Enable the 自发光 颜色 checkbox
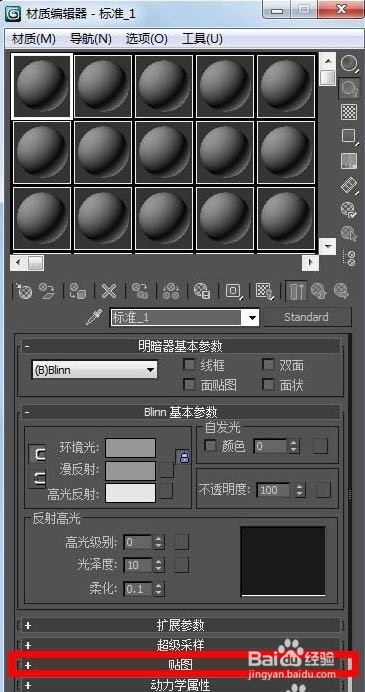The height and width of the screenshot is (692, 365). (211, 446)
